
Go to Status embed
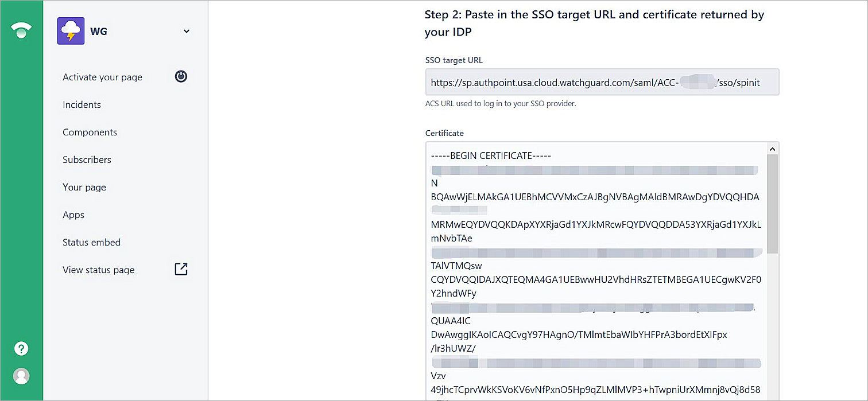91,243
